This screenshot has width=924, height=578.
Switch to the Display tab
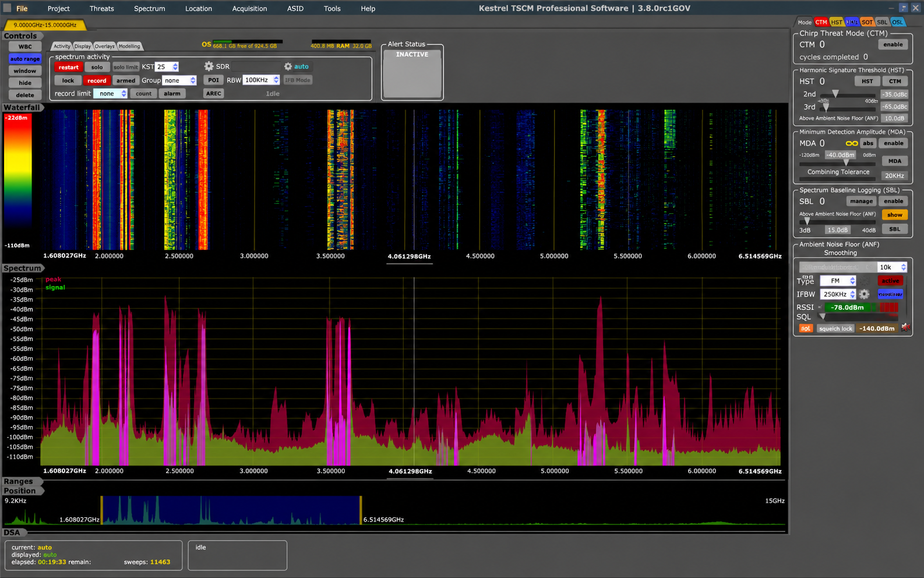82,46
